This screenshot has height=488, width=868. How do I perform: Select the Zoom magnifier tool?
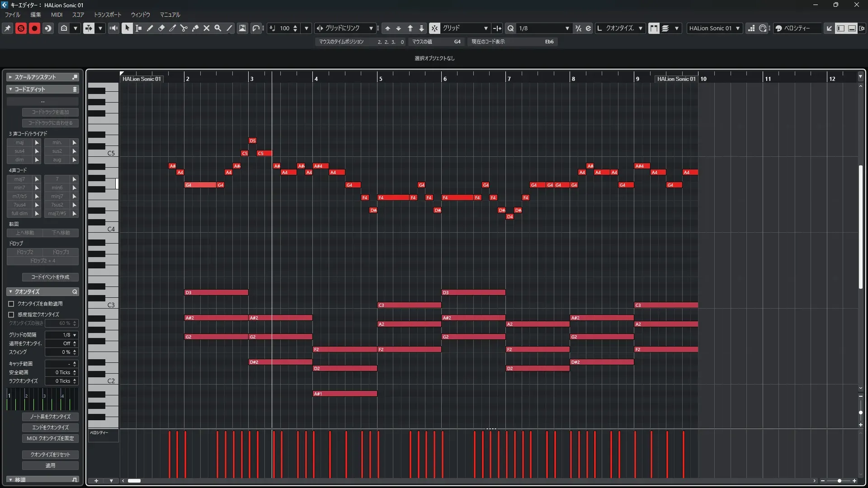pyautogui.click(x=218, y=28)
